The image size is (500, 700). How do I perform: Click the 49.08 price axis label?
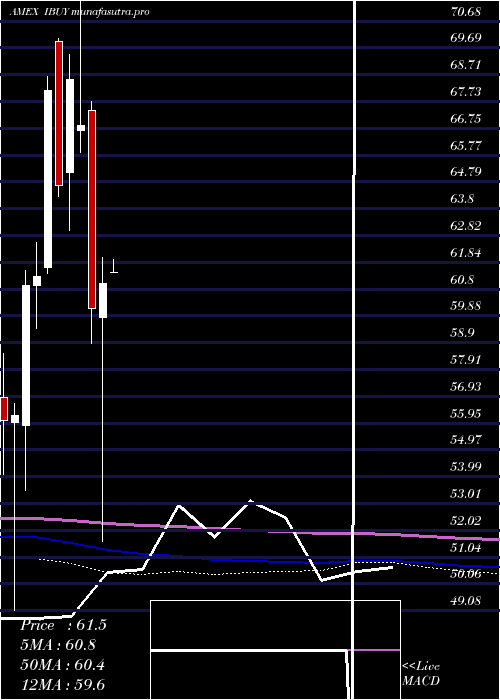click(466, 601)
